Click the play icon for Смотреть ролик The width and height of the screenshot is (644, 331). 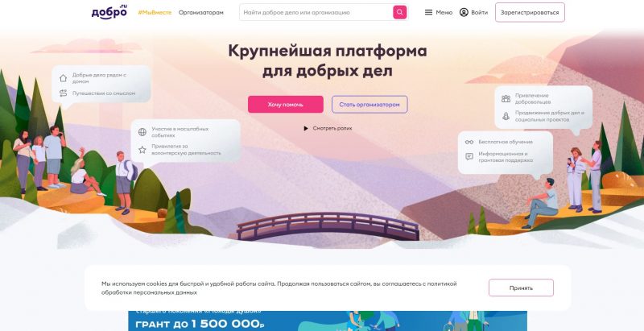click(306, 129)
